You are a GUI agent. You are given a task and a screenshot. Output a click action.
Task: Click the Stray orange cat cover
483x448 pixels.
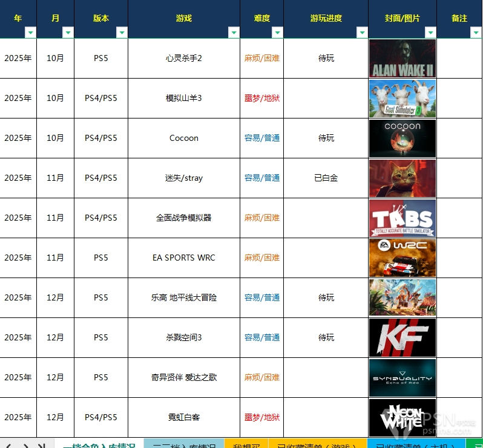tap(402, 178)
